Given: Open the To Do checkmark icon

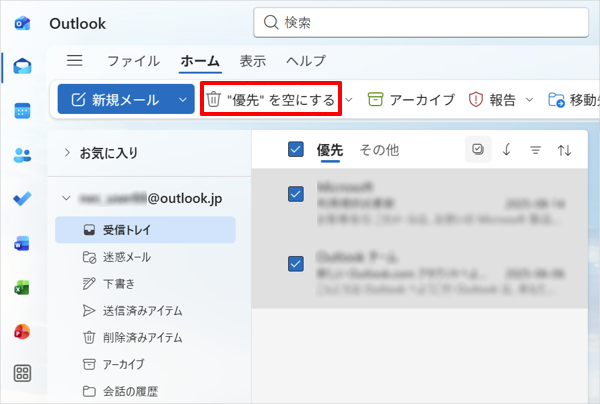Looking at the screenshot, I should [22, 199].
